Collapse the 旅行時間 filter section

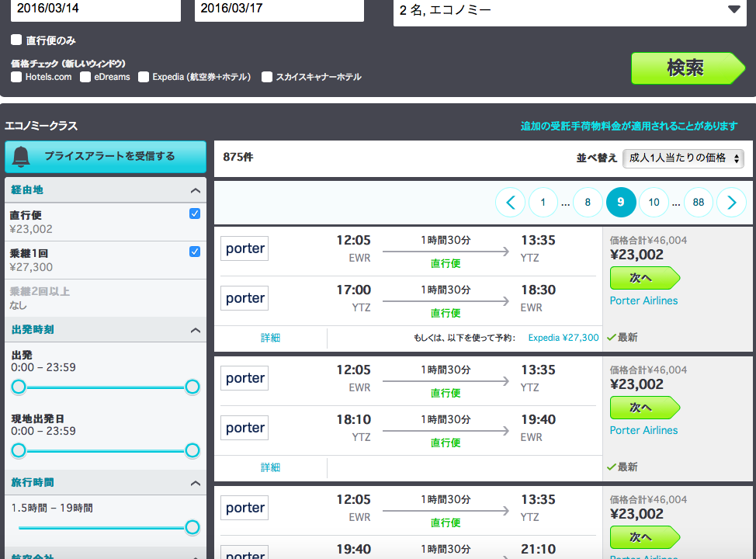[196, 483]
